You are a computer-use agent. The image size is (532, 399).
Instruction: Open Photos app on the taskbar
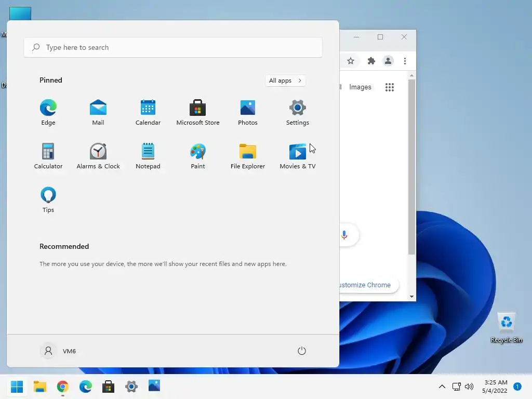pyautogui.click(x=154, y=387)
